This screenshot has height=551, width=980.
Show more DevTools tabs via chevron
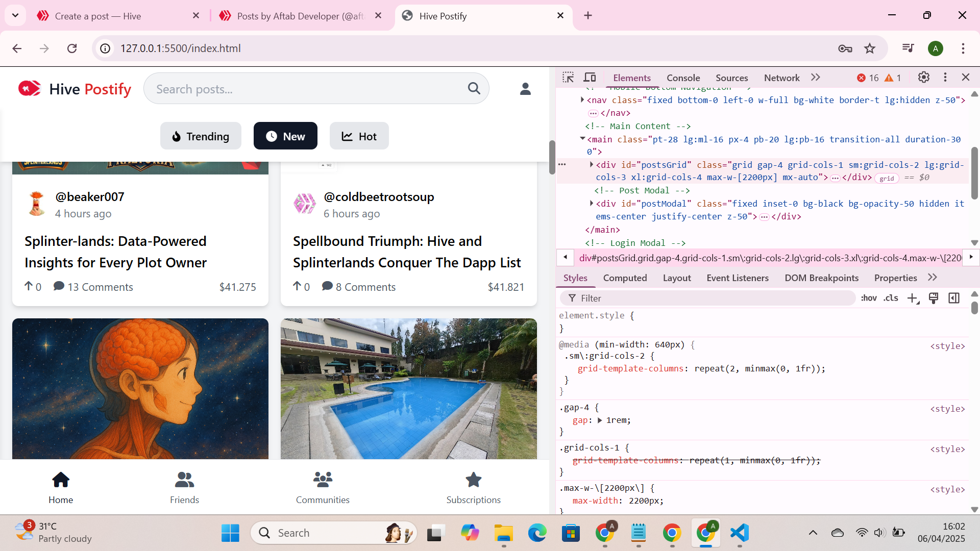(x=816, y=78)
